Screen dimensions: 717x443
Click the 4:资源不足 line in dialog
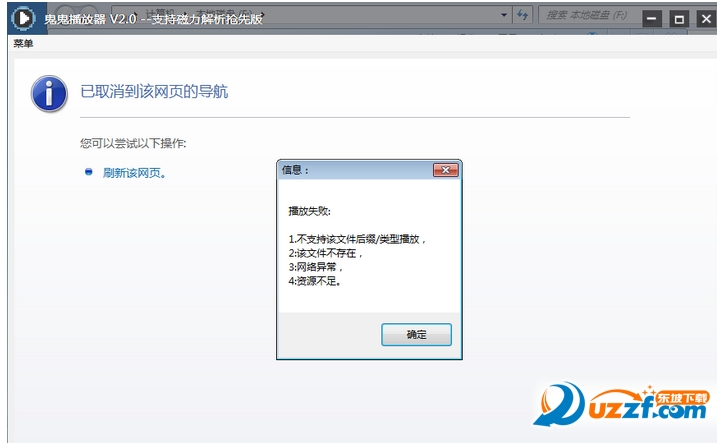[x=315, y=281]
